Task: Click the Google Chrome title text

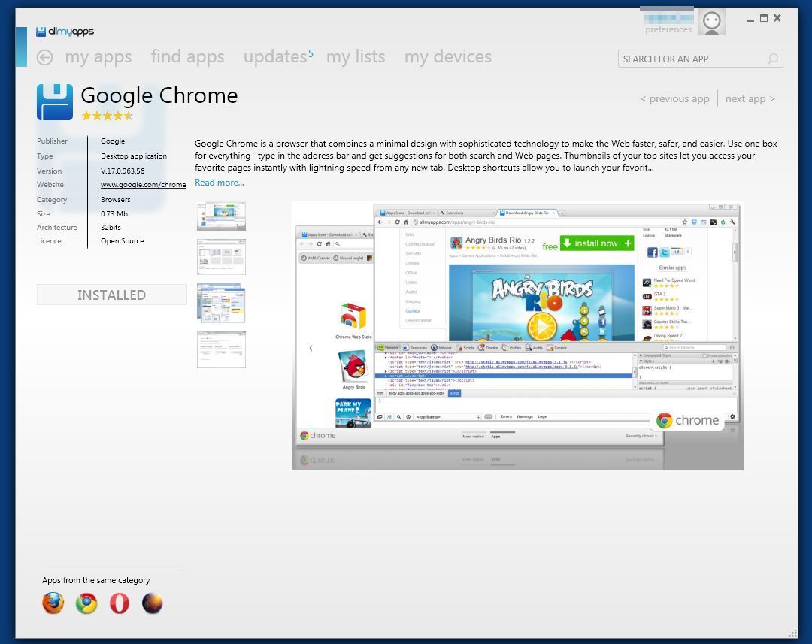Action: (159, 95)
